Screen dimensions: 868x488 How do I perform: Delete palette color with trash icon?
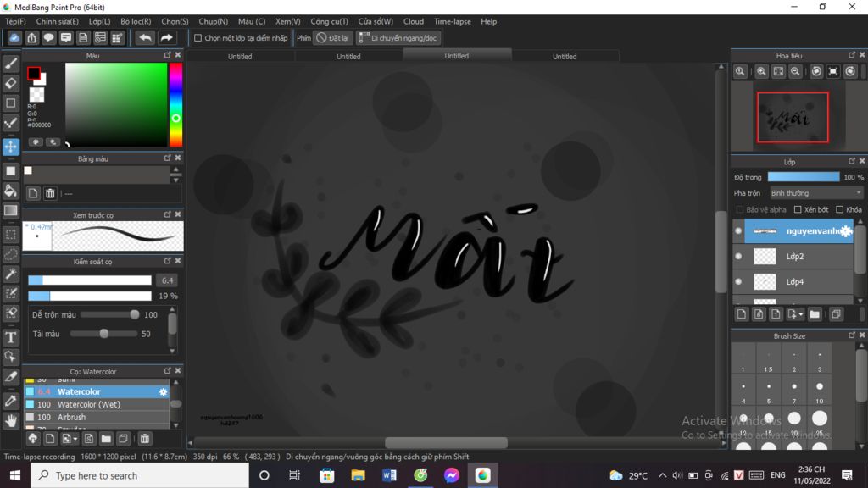[x=50, y=193]
